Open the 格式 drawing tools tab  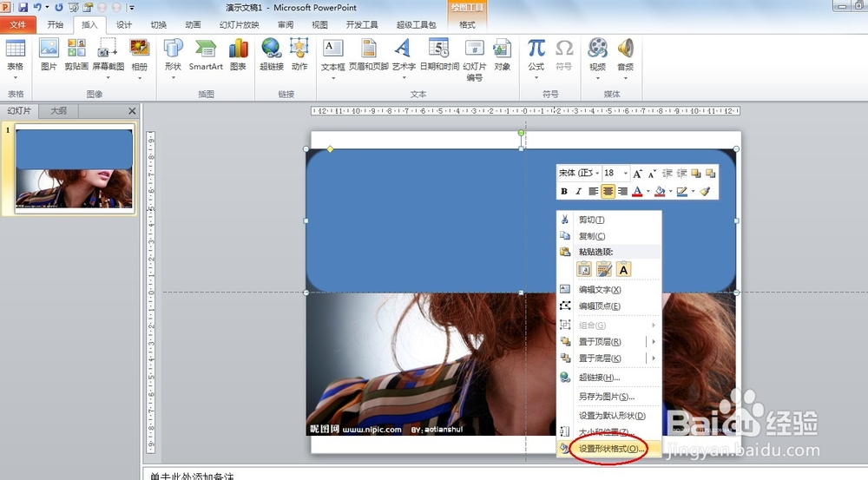click(467, 25)
